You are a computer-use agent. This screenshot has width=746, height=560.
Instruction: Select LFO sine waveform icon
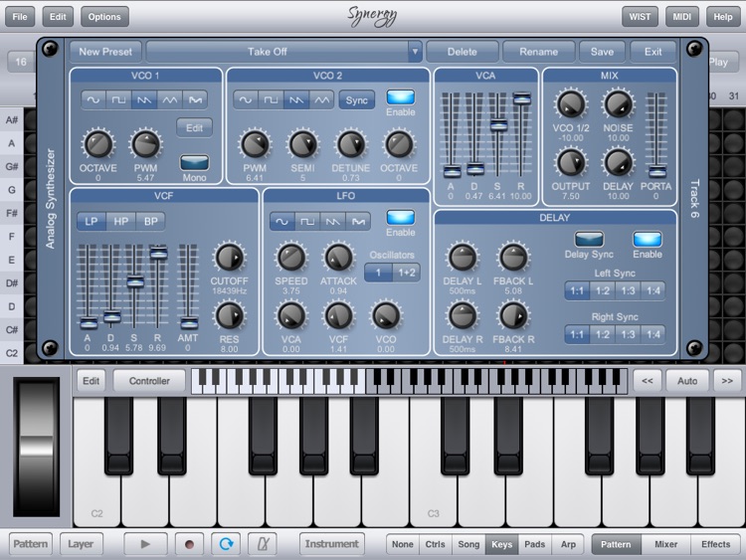pyautogui.click(x=282, y=222)
